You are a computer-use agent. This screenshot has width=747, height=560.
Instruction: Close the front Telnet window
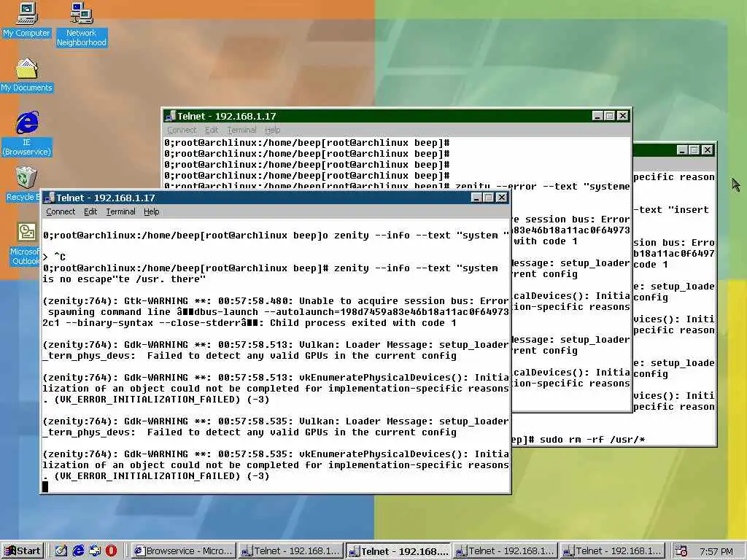click(x=502, y=198)
